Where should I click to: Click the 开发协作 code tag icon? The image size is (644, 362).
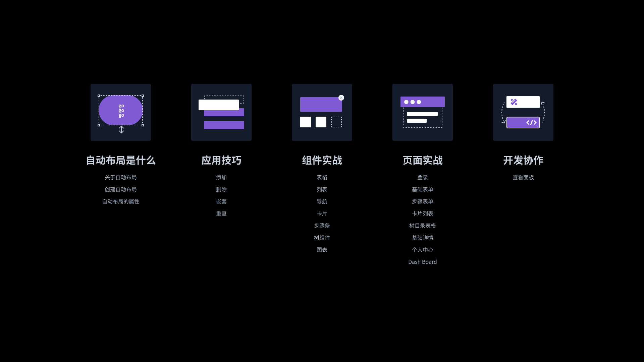tap(530, 123)
